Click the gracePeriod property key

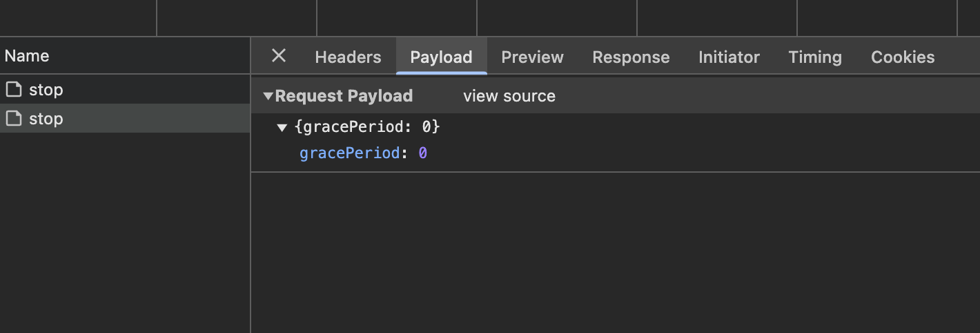[x=349, y=153]
